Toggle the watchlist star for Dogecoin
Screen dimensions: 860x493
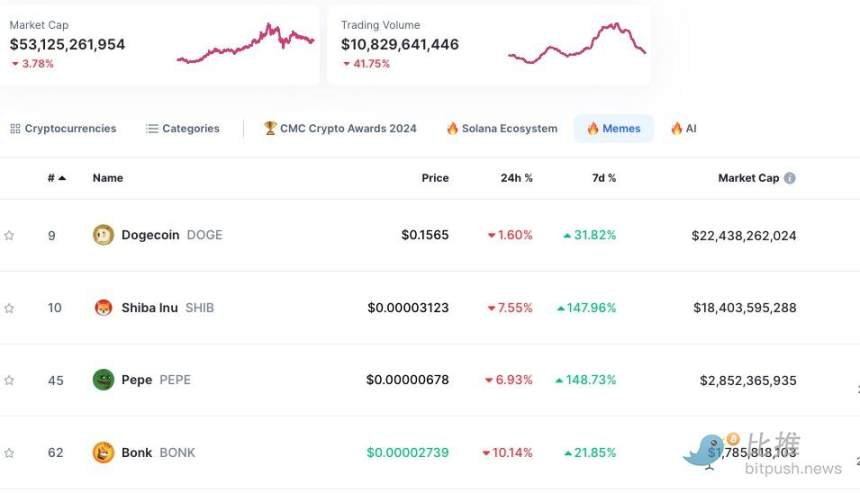(x=9, y=235)
